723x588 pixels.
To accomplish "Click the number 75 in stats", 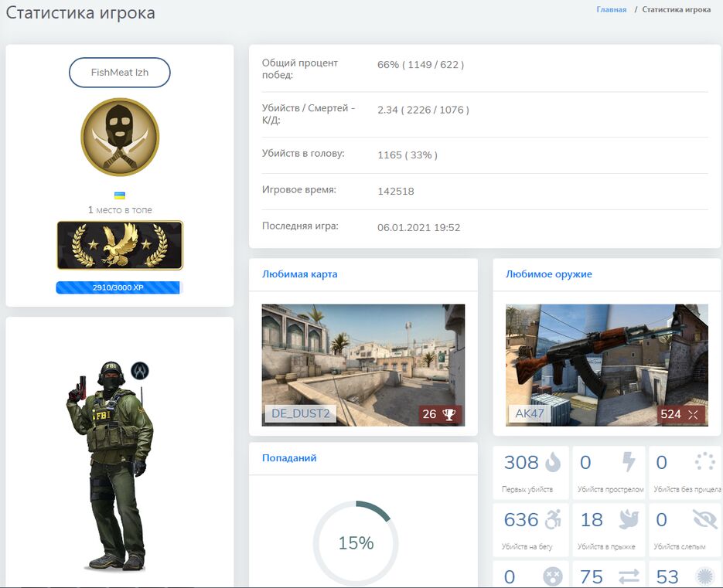I will [x=592, y=577].
